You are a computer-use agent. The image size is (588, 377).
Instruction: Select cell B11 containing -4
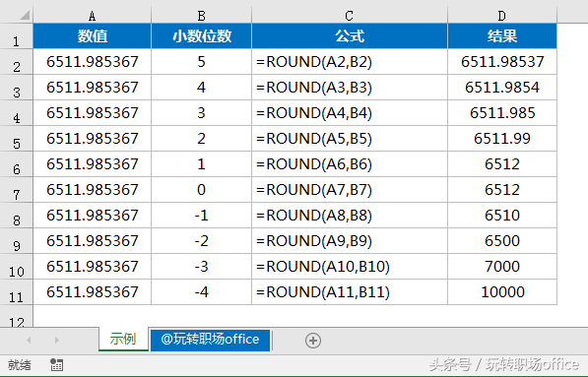201,292
